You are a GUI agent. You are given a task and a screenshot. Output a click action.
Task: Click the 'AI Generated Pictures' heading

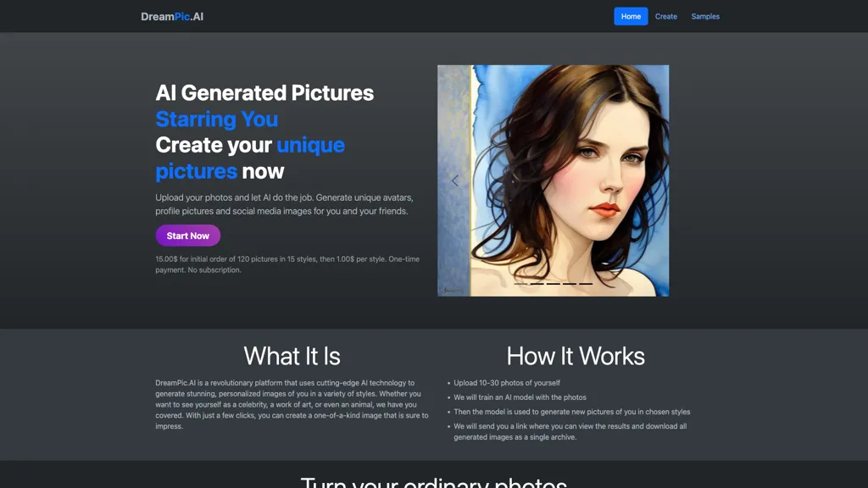(264, 93)
